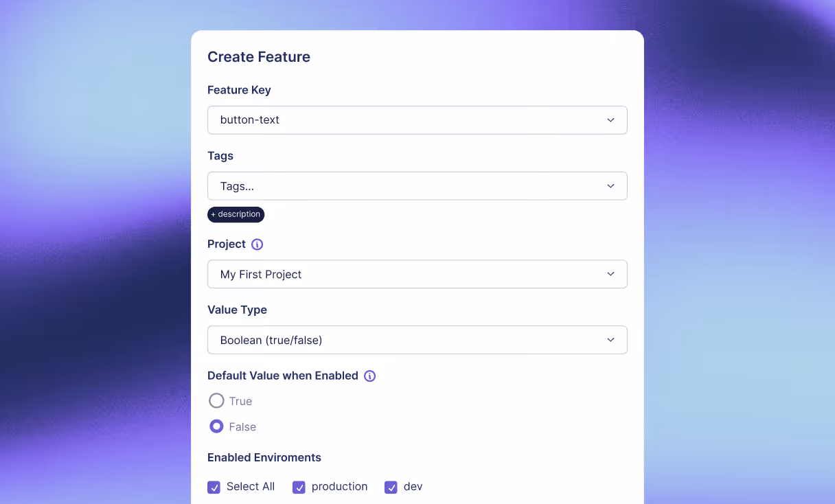The width and height of the screenshot is (835, 504).
Task: Click the Tags dropdown chevron
Action: point(610,185)
